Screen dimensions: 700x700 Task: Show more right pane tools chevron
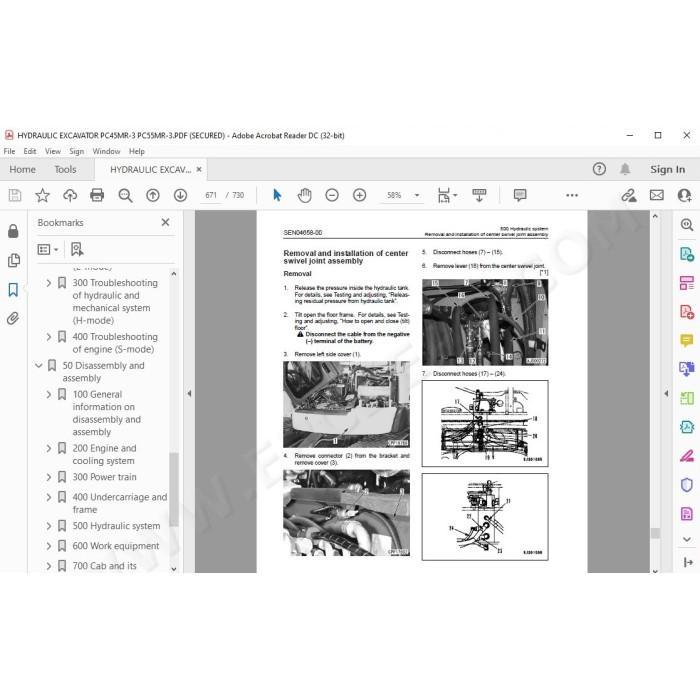pyautogui.click(x=687, y=539)
